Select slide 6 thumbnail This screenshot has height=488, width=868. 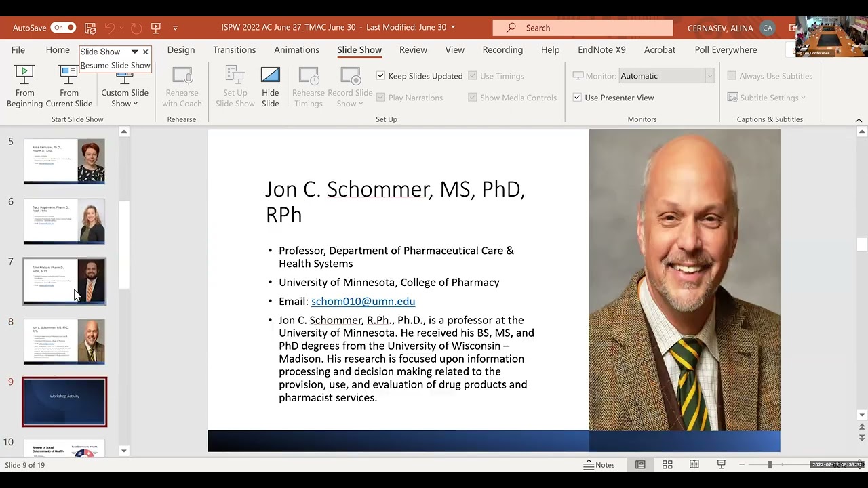tap(64, 221)
